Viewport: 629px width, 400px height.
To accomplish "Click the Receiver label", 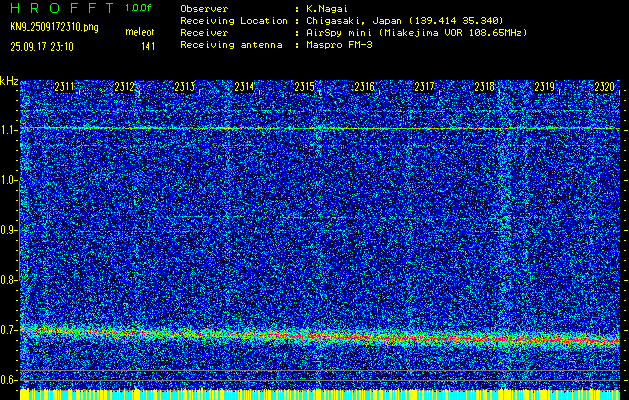I will (204, 33).
